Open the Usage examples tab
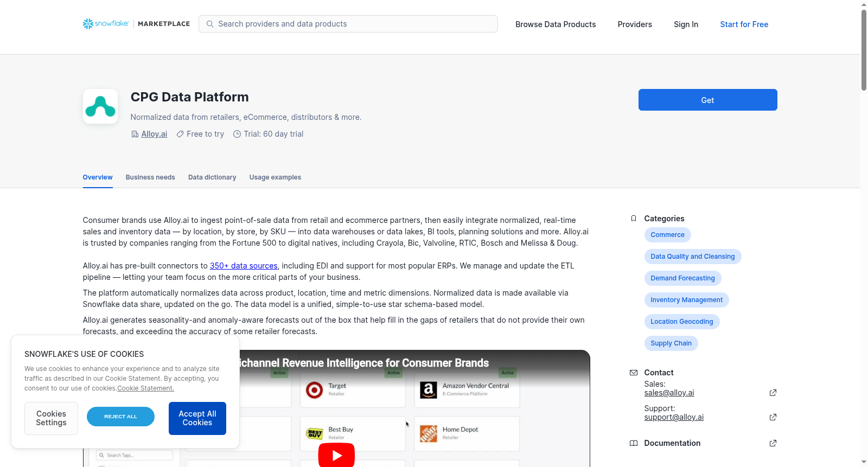The height and width of the screenshot is (467, 868). click(275, 177)
